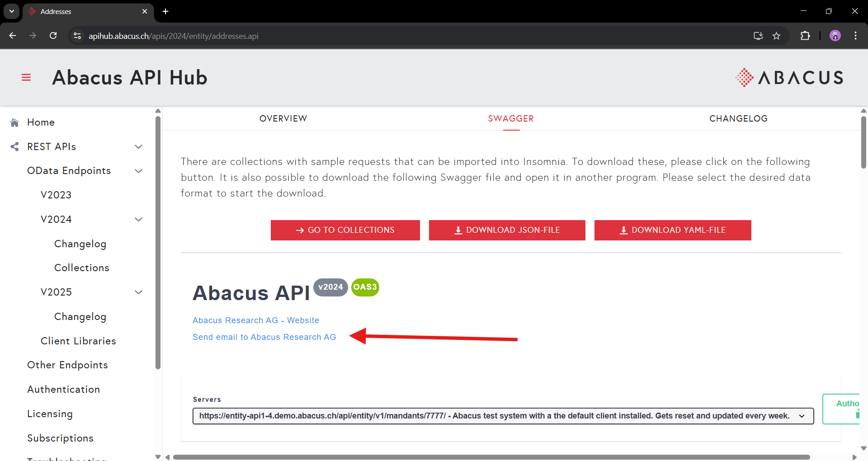The height and width of the screenshot is (461, 868).
Task: Open Collections under V2024
Action: tap(81, 268)
